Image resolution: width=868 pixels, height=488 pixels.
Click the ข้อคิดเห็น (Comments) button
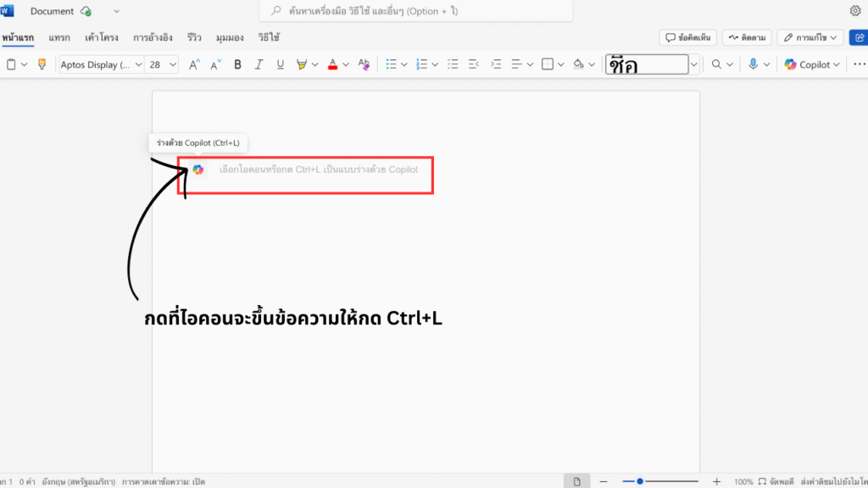(x=688, y=37)
